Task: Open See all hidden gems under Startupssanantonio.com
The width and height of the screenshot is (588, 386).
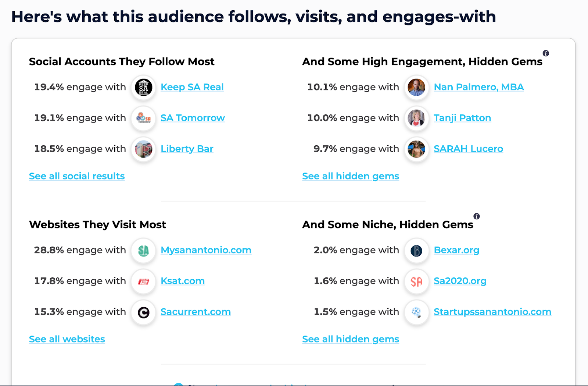Action: (x=351, y=339)
